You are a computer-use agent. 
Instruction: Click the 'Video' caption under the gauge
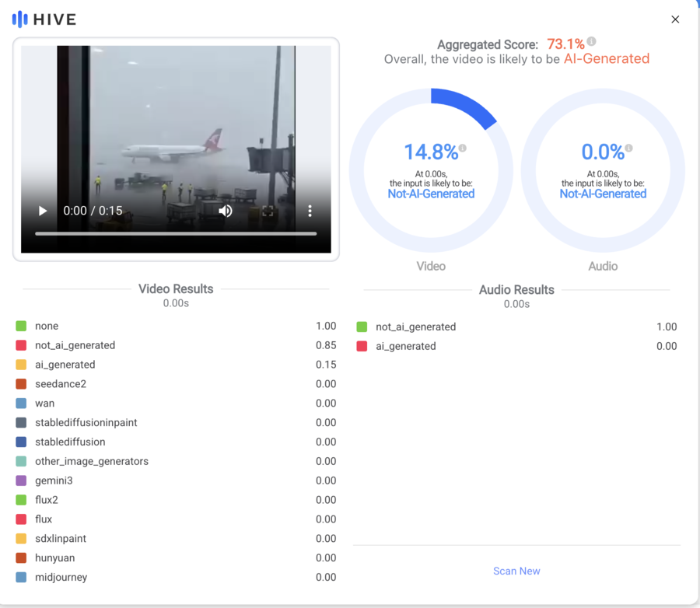point(431,266)
